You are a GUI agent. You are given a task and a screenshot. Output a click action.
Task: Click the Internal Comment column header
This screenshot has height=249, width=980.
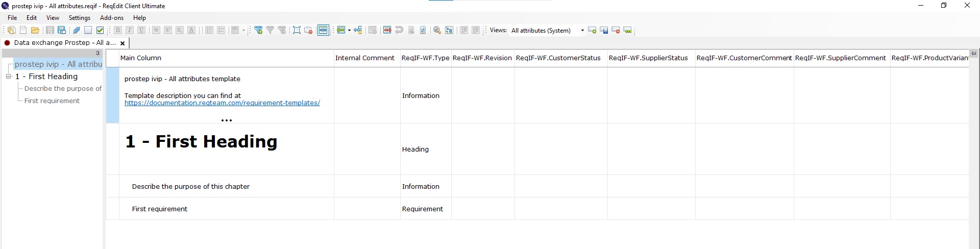click(367, 58)
